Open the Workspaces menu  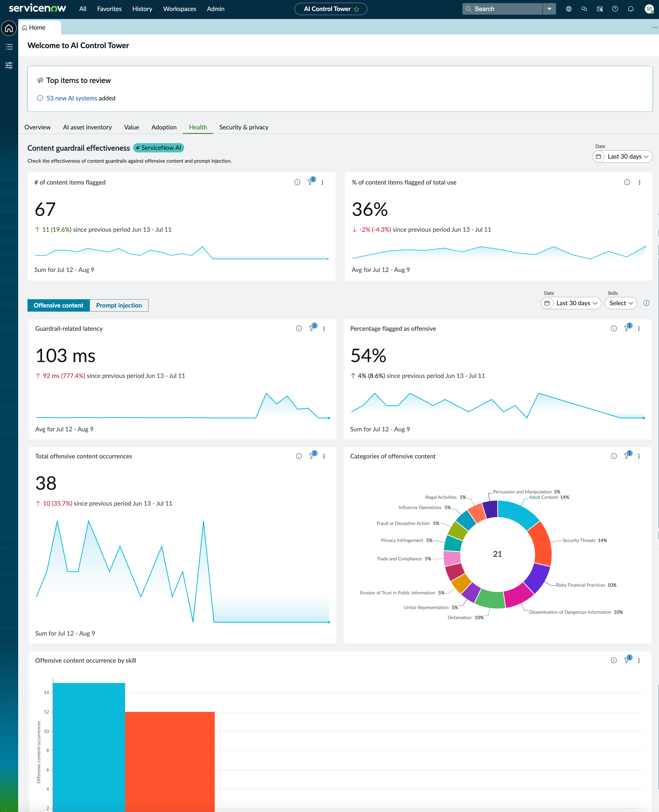pyautogui.click(x=180, y=9)
